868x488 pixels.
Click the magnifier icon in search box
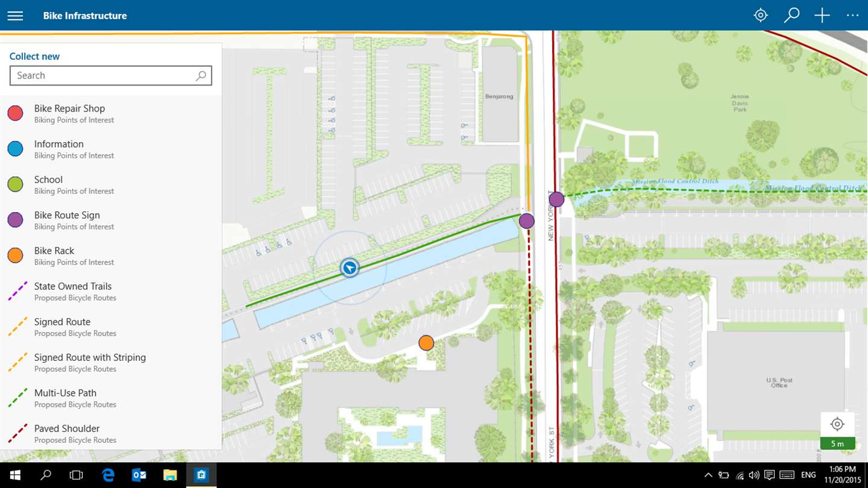coord(201,75)
